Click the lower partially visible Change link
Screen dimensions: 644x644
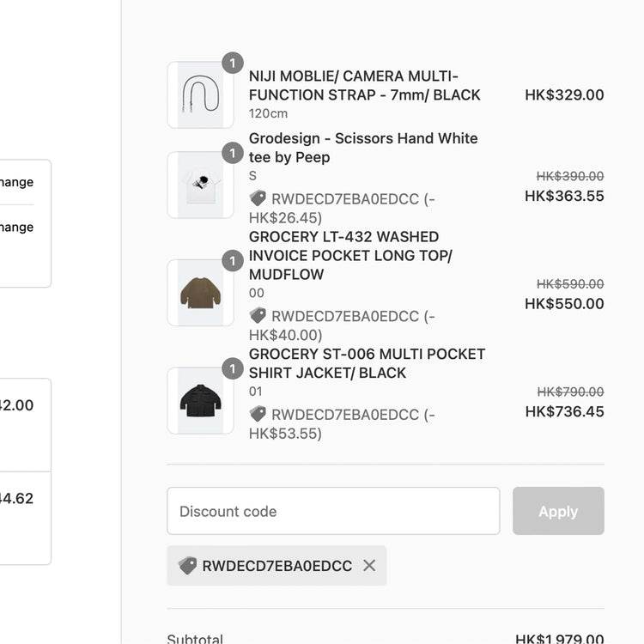click(x=17, y=228)
